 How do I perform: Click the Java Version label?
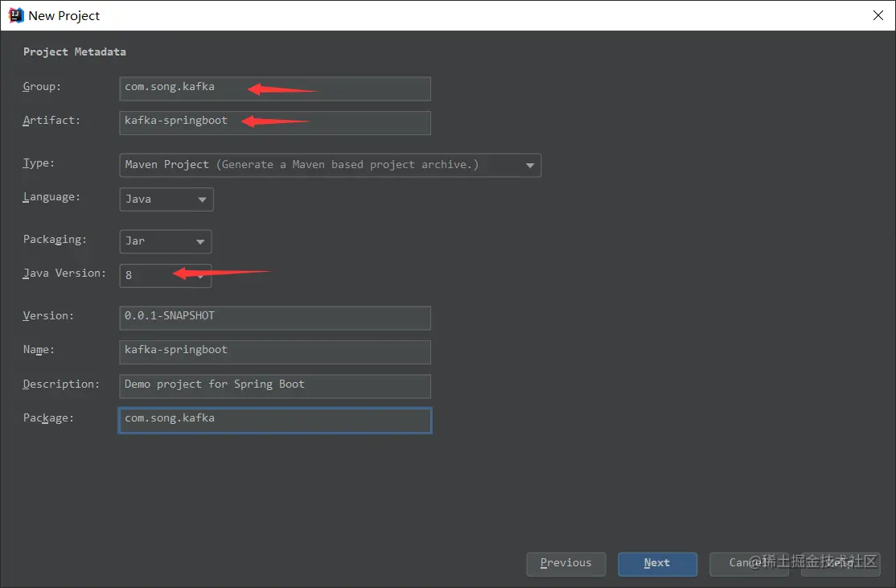[64, 273]
